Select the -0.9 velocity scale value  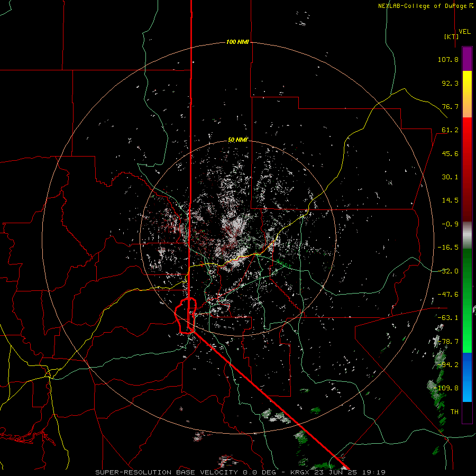tap(450, 224)
